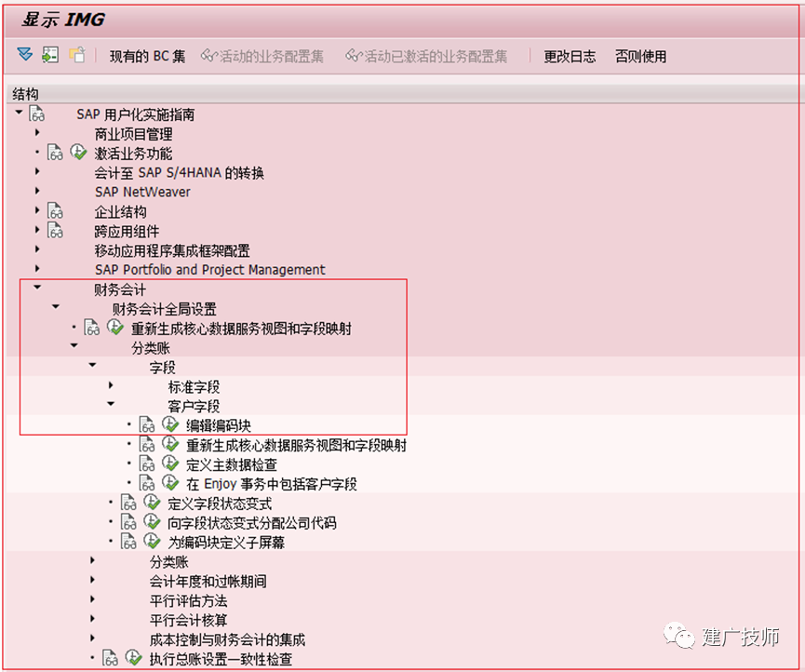Open documentation icon for 激活业务功能

tap(56, 153)
